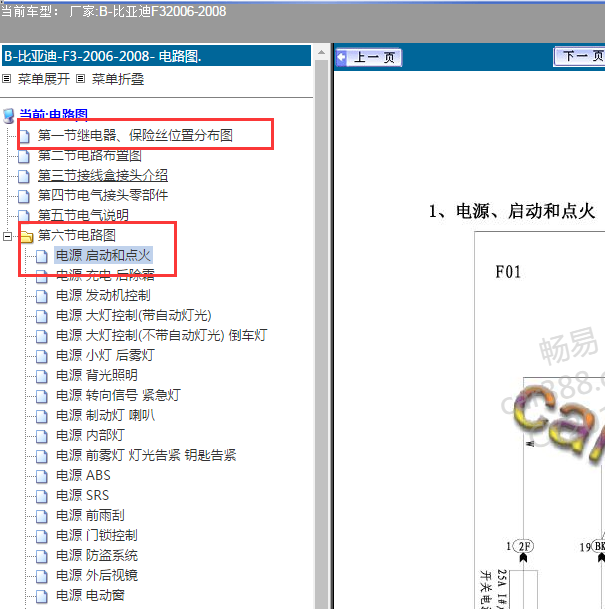The width and height of the screenshot is (605, 609).
Task: Open 电源 发动机控制 page
Action: tap(103, 296)
